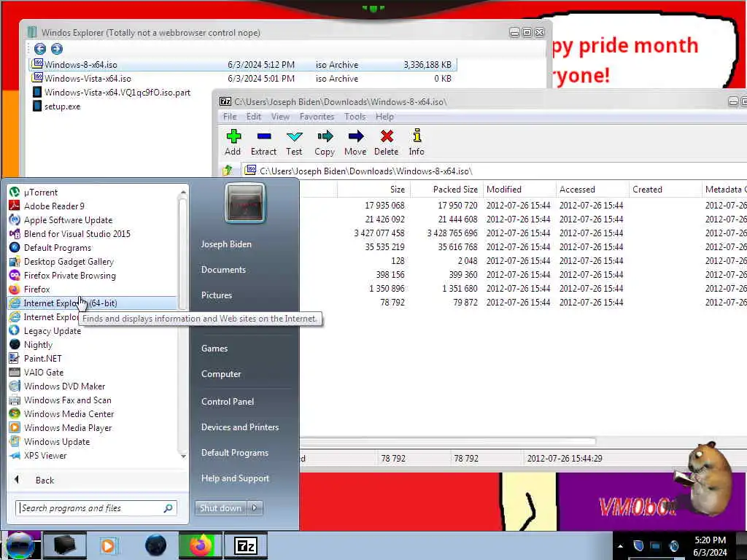Click the taskbar clock showing 5:20 PM
This screenshot has height=560, width=747.
(x=710, y=546)
